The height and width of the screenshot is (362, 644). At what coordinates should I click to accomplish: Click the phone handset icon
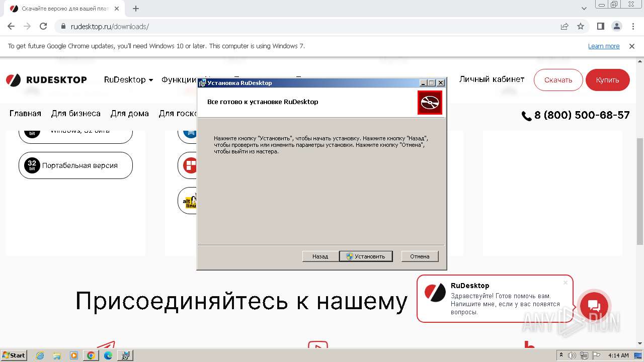pos(526,116)
